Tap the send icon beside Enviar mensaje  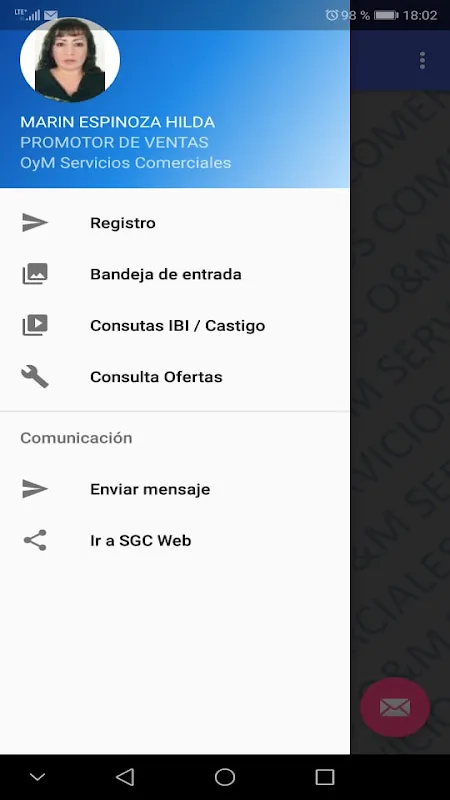click(x=35, y=489)
